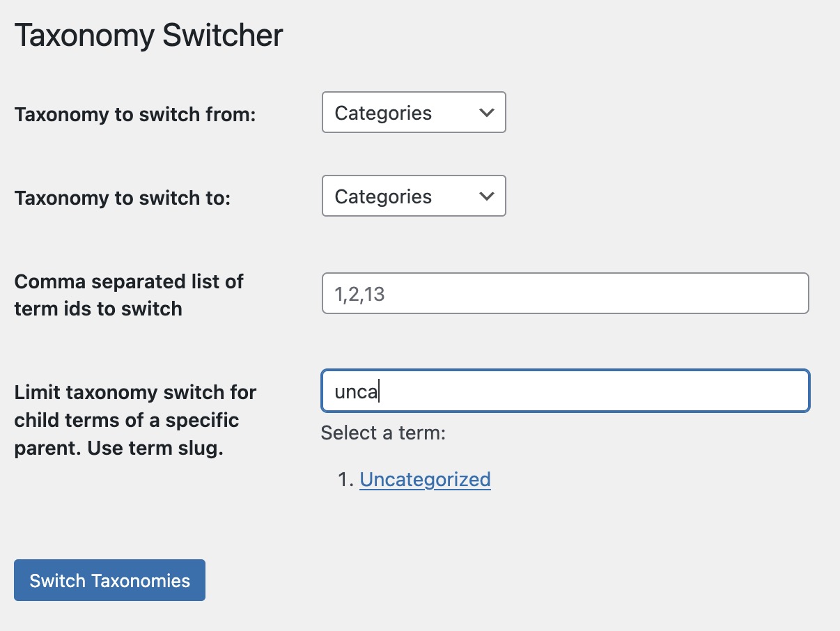The height and width of the screenshot is (631, 840).
Task: Click the "Select a term:" helper text
Action: (x=383, y=433)
